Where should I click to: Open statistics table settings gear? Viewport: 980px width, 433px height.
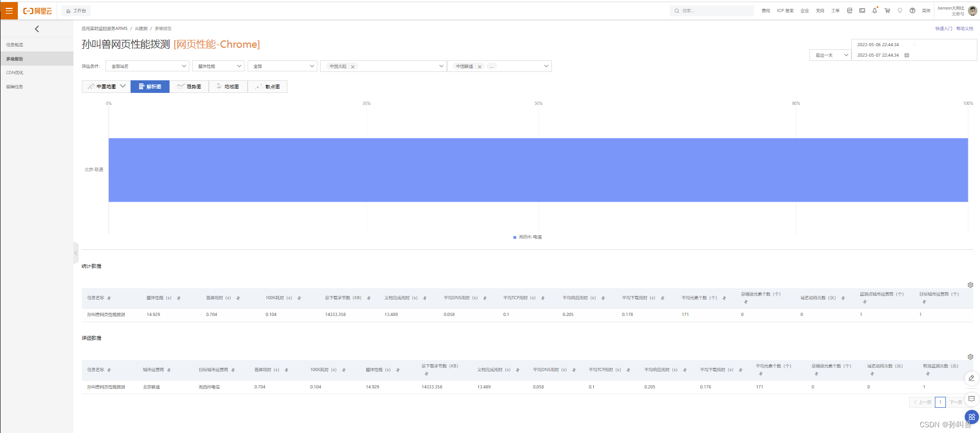click(x=971, y=285)
